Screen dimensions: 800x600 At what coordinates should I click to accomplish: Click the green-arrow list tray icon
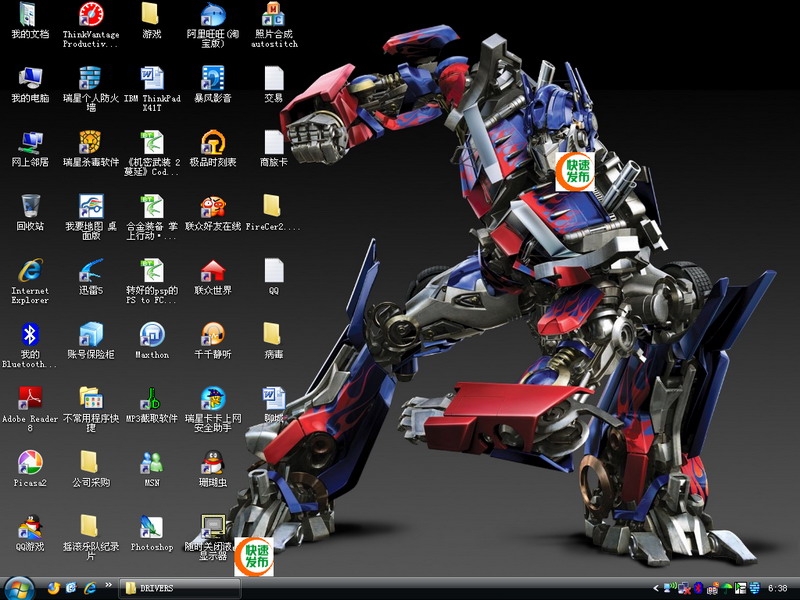740,588
